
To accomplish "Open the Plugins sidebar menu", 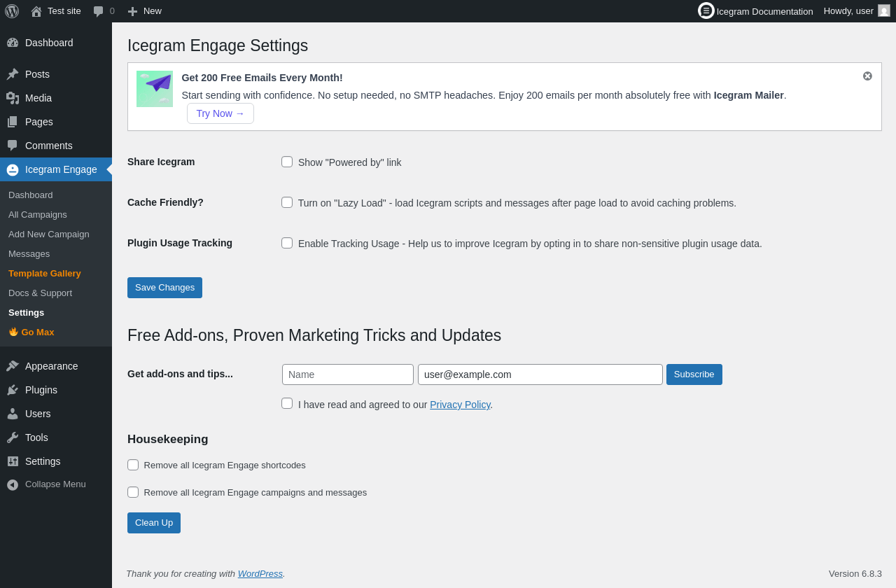I will pyautogui.click(x=41, y=390).
